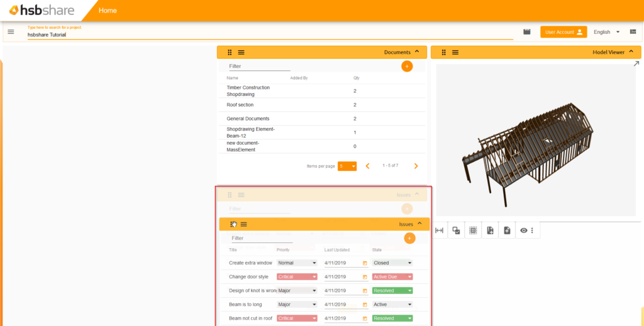Collapse the floating Issues panel
The image size is (644, 326).
[419, 224]
